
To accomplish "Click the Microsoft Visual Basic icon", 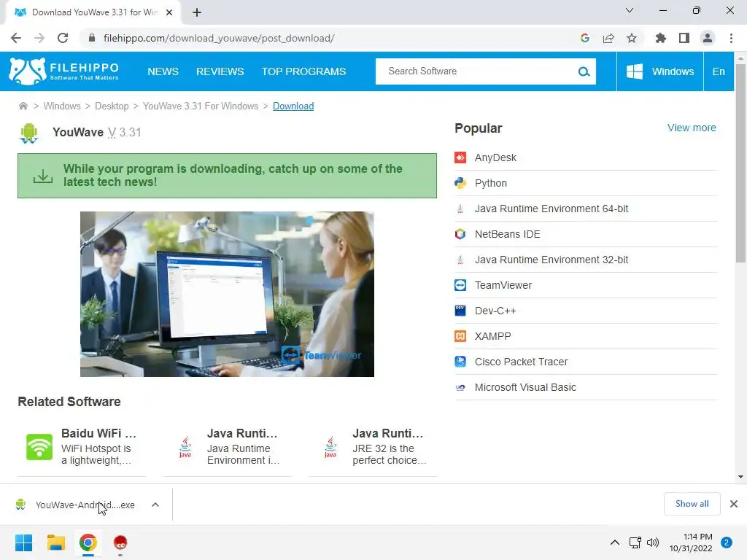I will (460, 388).
